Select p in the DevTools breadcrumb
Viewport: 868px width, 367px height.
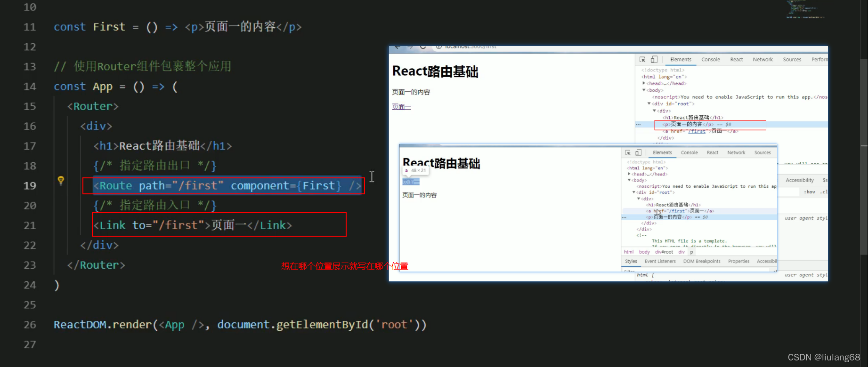(691, 252)
